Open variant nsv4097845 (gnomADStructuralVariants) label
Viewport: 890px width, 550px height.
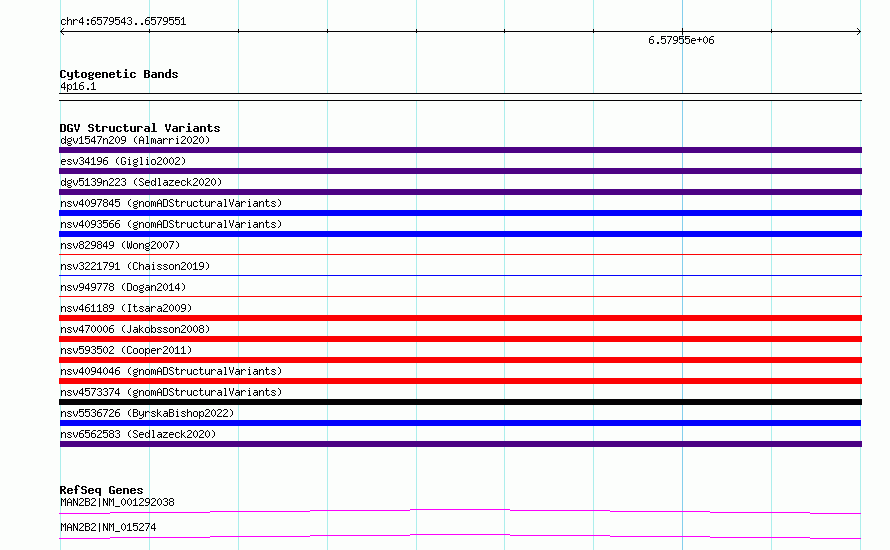171,203
